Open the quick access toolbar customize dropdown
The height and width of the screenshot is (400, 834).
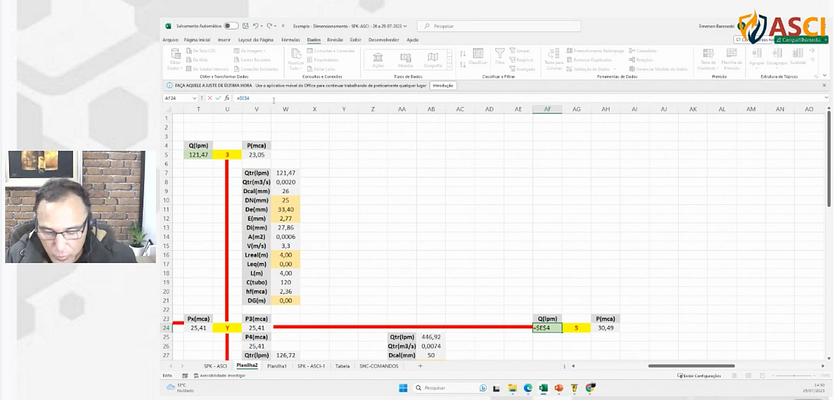tap(283, 26)
